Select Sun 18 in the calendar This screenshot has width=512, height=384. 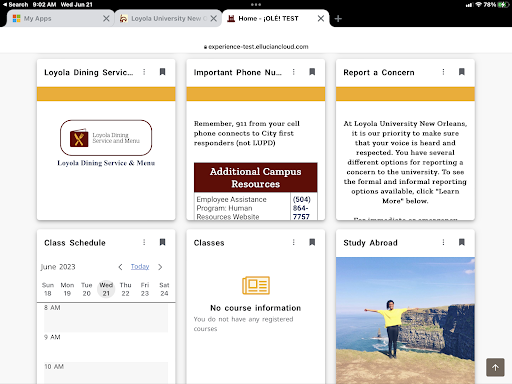pos(48,289)
